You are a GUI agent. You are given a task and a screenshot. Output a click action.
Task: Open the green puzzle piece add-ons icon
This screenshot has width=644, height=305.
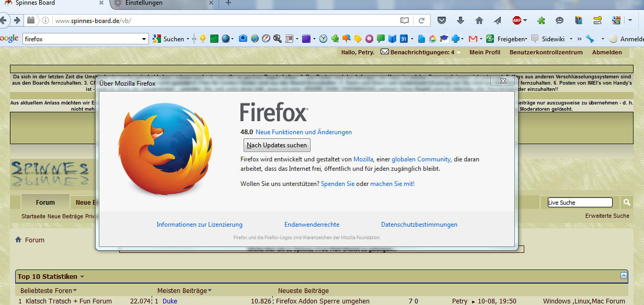pyautogui.click(x=541, y=21)
